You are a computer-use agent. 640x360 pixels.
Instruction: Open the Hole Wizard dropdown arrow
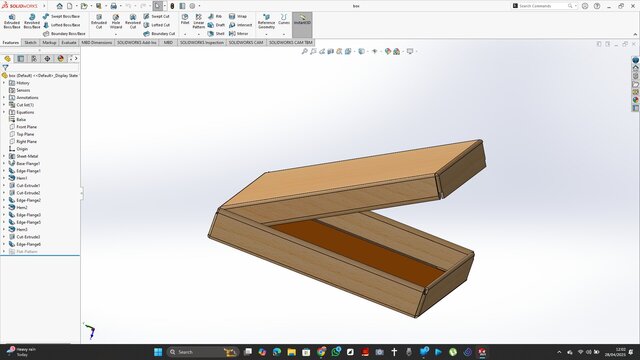tap(116, 34)
